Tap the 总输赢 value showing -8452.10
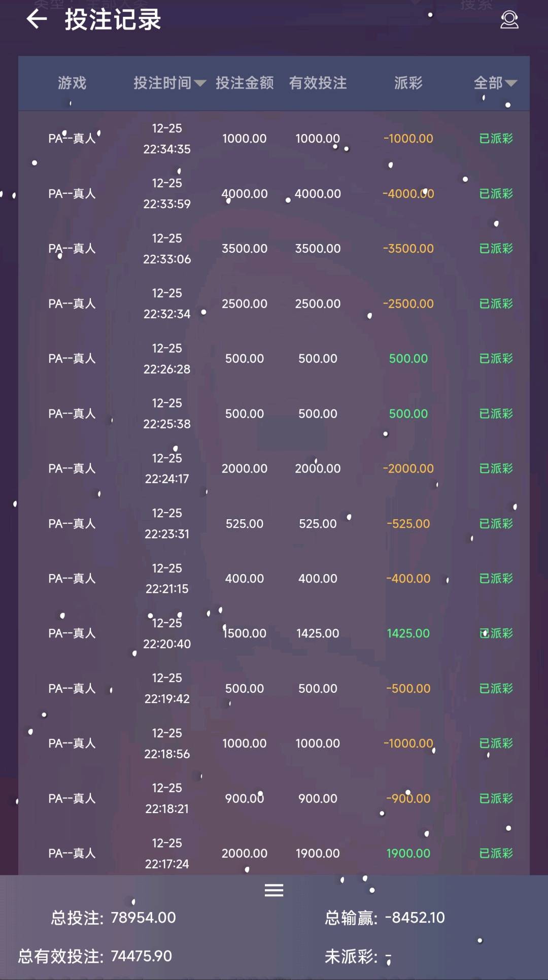The width and height of the screenshot is (548, 980). pos(415,917)
